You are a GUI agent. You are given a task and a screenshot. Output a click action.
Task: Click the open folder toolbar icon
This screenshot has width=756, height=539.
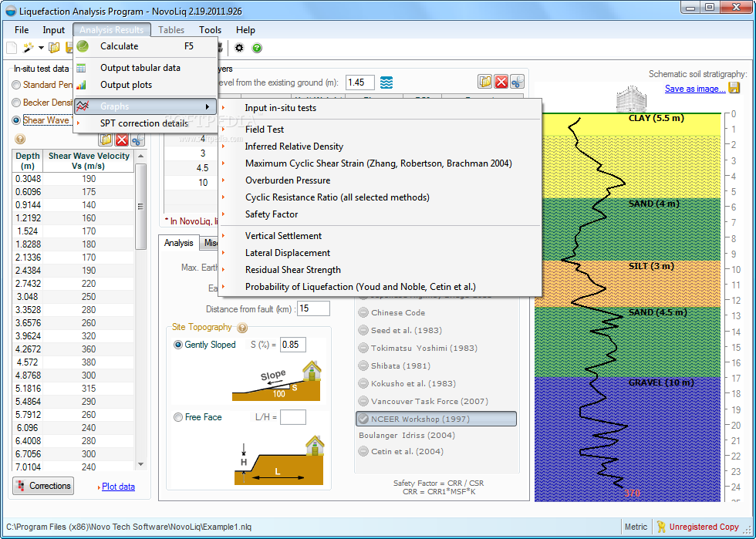pyautogui.click(x=55, y=47)
